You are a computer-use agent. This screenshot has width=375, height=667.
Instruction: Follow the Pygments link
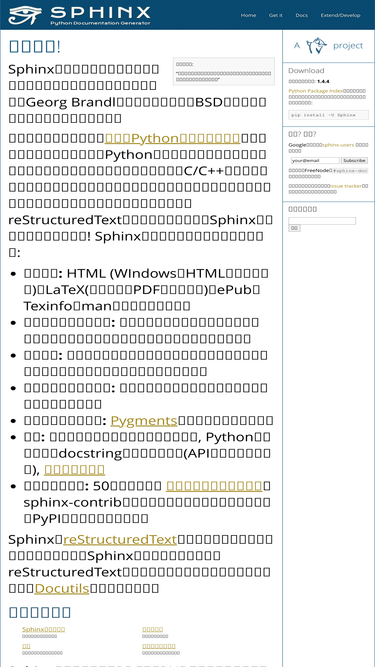point(144,421)
